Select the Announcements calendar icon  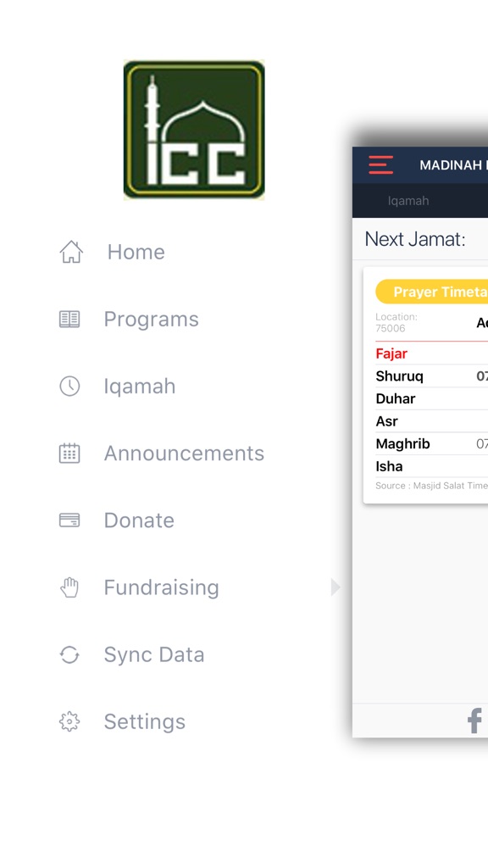(70, 453)
